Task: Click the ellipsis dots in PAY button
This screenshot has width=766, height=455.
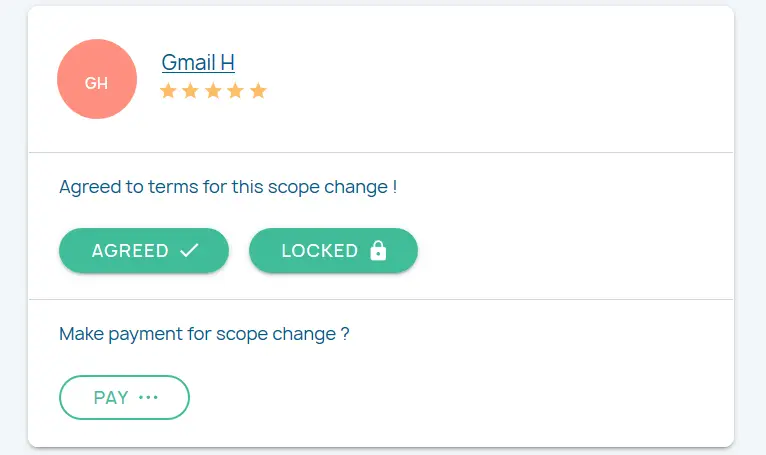Action: click(x=149, y=398)
